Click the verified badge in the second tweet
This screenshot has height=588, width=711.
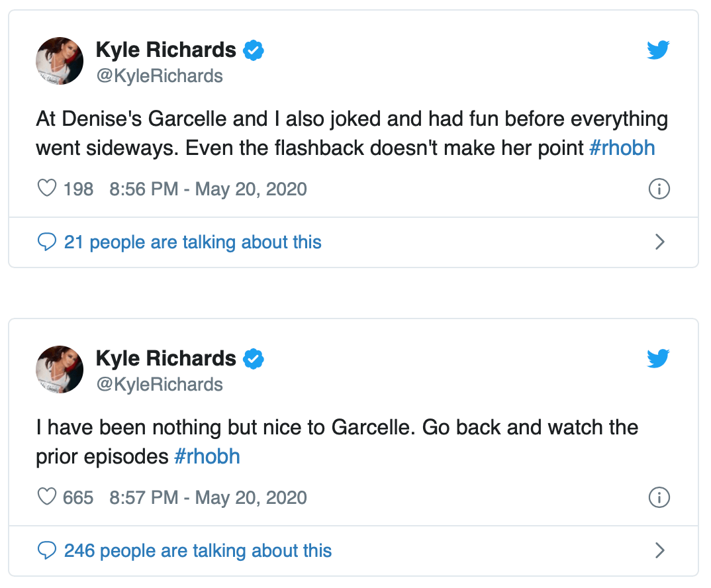[254, 358]
